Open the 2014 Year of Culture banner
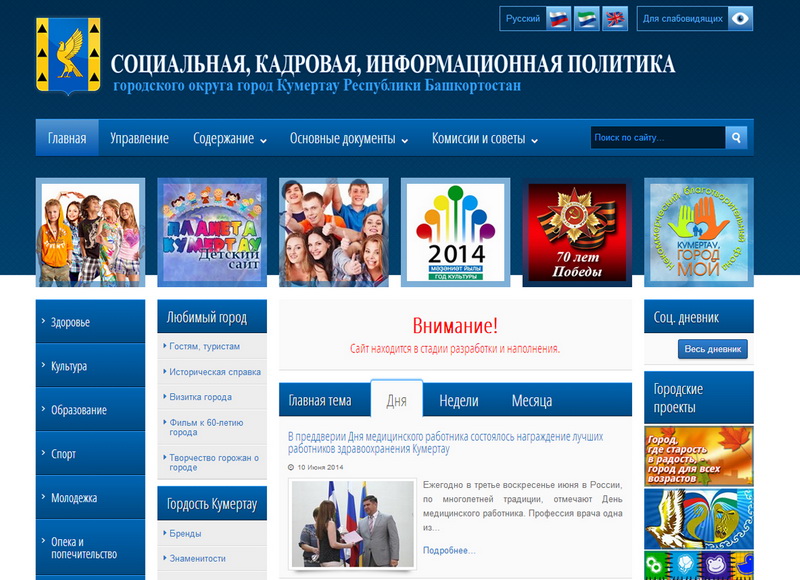 tap(455, 232)
